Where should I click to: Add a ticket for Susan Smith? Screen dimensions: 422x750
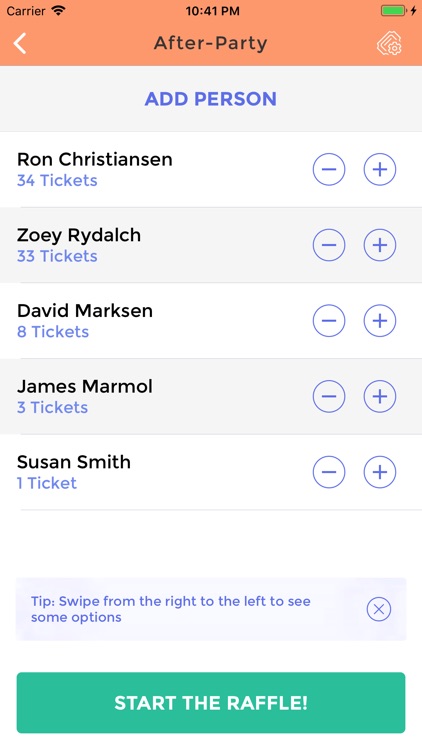click(x=380, y=472)
